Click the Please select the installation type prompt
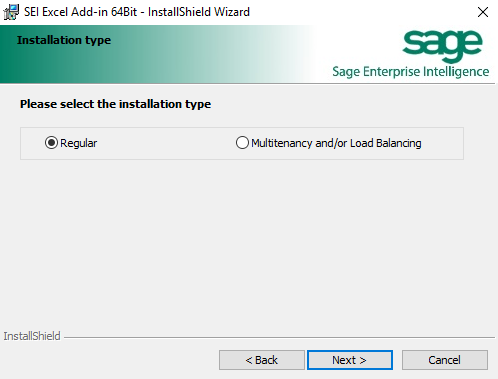This screenshot has width=498, height=379. click(x=115, y=104)
